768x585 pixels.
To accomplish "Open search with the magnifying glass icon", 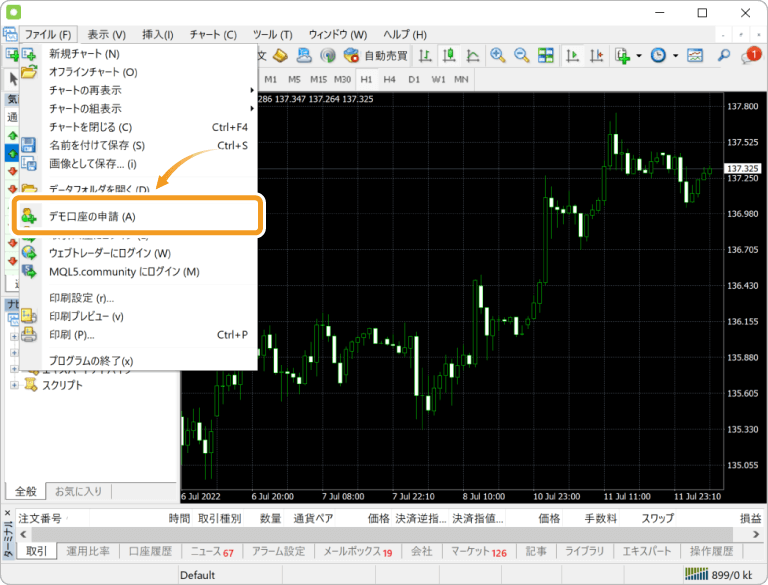I will pyautogui.click(x=723, y=55).
